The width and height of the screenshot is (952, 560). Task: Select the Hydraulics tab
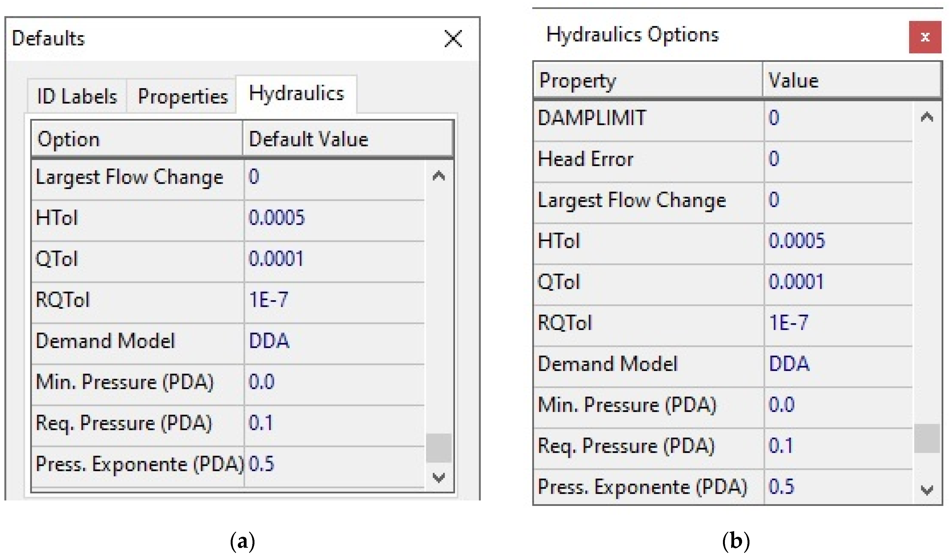click(x=296, y=94)
